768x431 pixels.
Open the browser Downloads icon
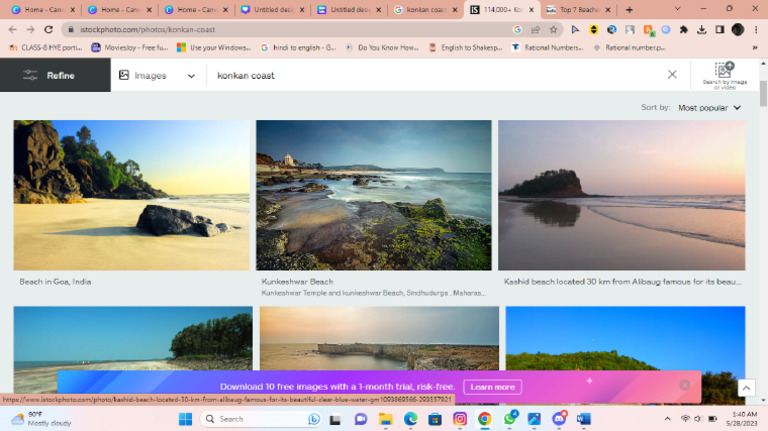tap(701, 30)
